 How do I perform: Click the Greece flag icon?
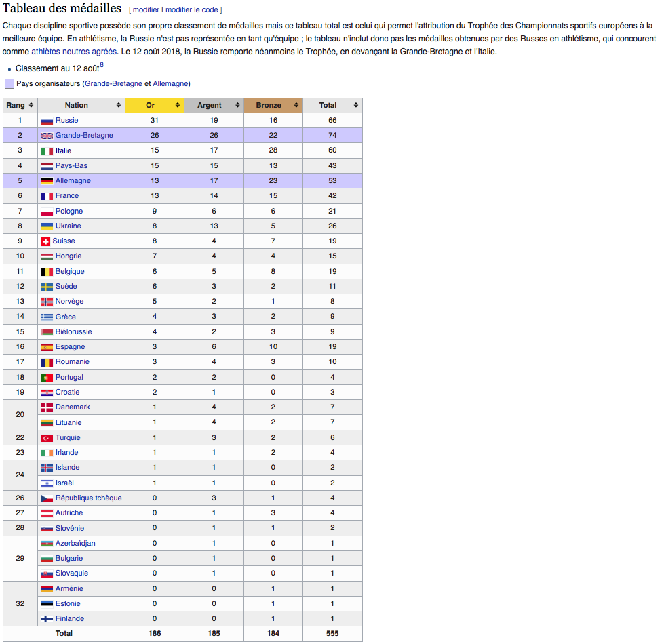tap(47, 317)
